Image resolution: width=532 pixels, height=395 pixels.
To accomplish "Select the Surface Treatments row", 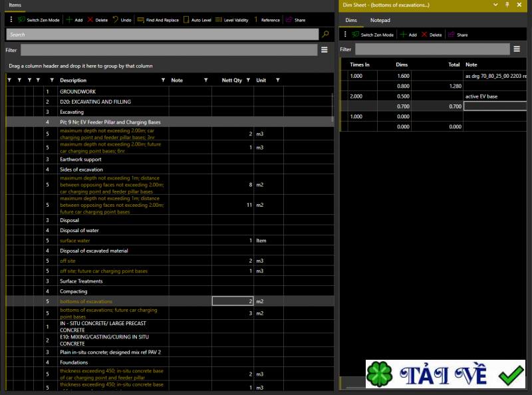I will (170, 281).
